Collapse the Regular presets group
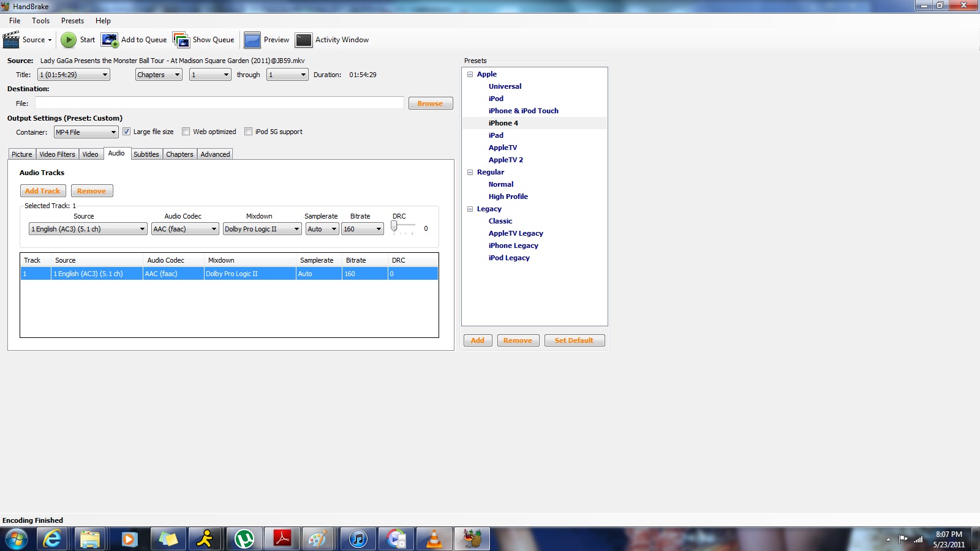Image resolution: width=980 pixels, height=551 pixels. (x=470, y=172)
